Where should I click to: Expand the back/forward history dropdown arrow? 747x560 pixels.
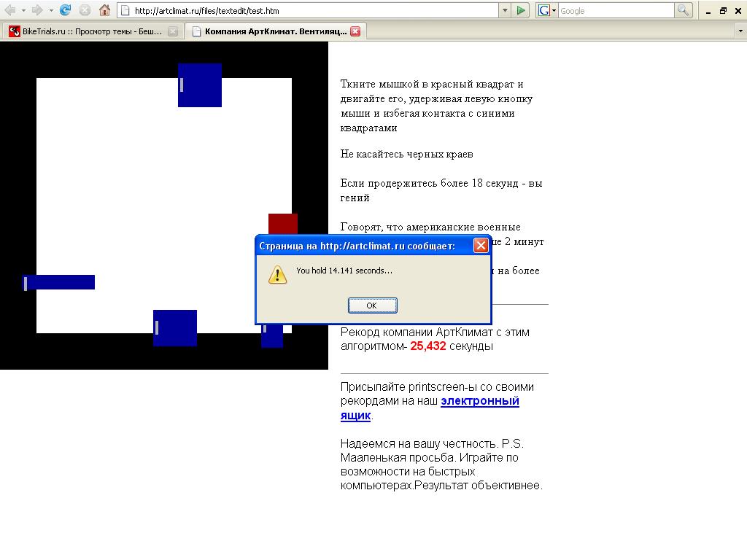(51, 11)
